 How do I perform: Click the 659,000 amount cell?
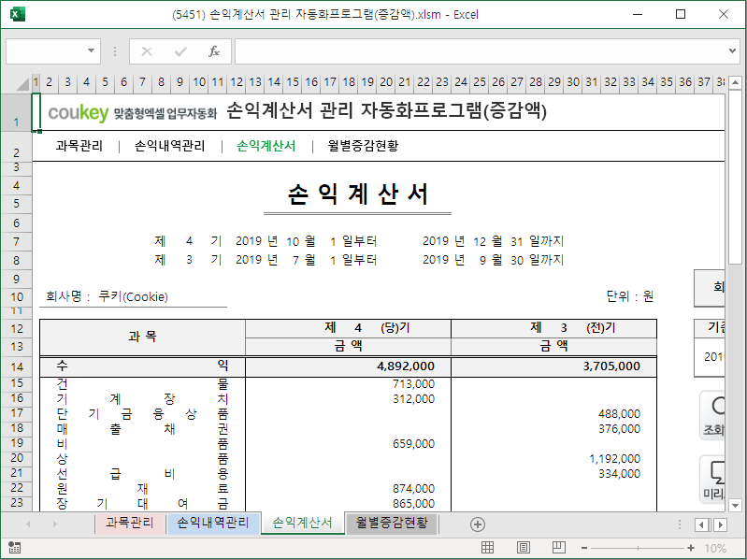(348, 444)
